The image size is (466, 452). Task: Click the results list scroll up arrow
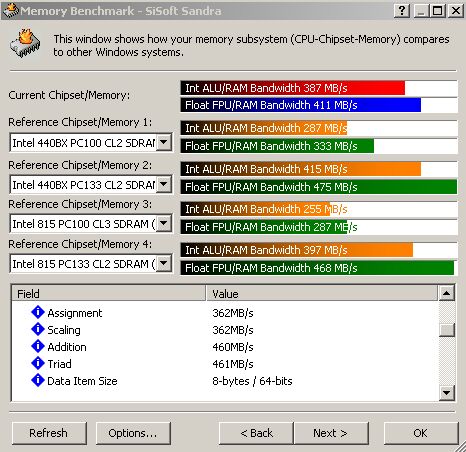coord(447,293)
